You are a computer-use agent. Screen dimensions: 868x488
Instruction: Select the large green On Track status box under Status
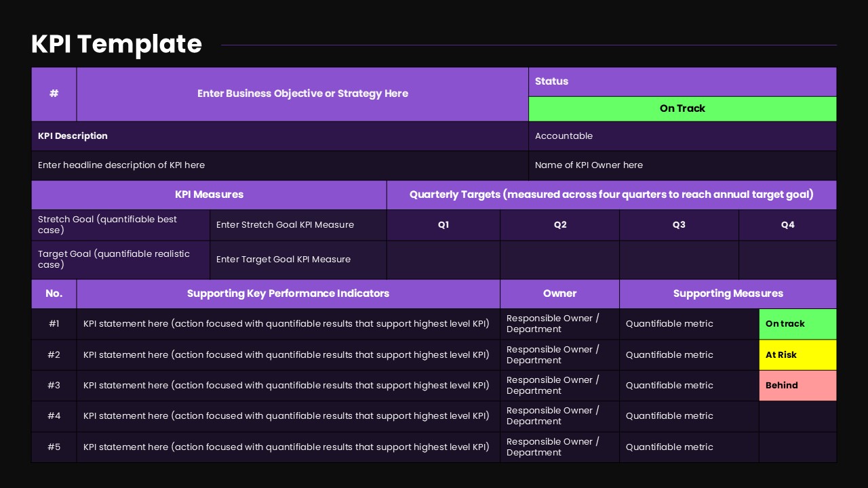[x=682, y=108]
